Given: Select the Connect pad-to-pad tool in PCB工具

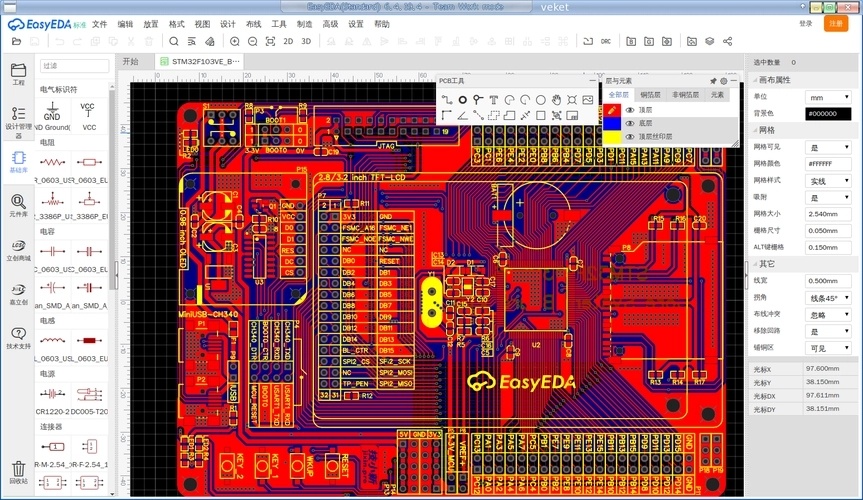Looking at the screenshot, I should pyautogui.click(x=478, y=115).
